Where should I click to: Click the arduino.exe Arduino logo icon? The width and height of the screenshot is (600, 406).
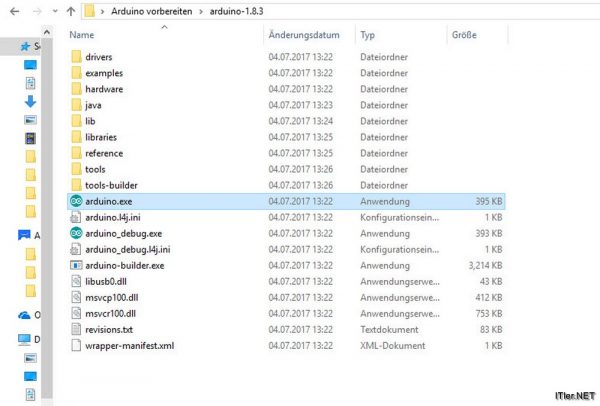tap(76, 201)
